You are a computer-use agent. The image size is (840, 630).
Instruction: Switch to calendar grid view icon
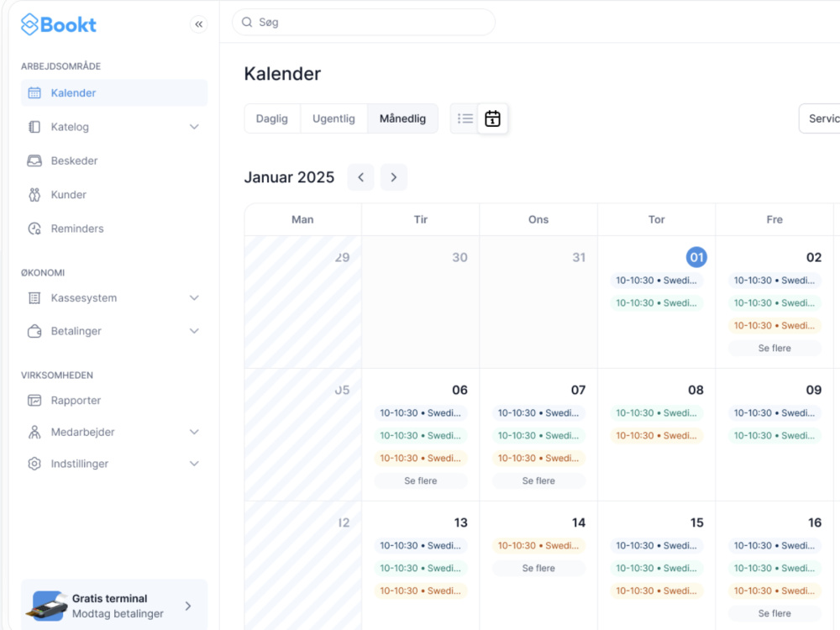pos(493,118)
